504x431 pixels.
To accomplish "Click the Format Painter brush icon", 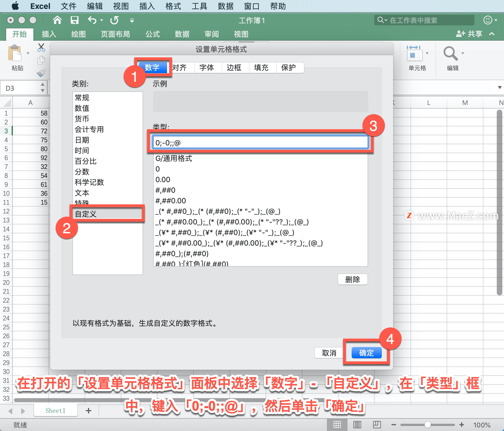I will (41, 73).
